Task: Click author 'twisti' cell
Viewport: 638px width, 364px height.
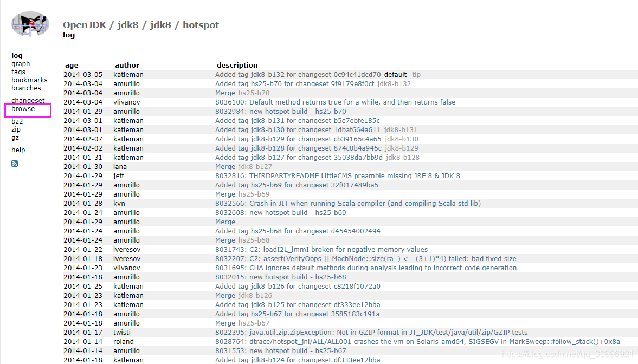Action: 122,333
